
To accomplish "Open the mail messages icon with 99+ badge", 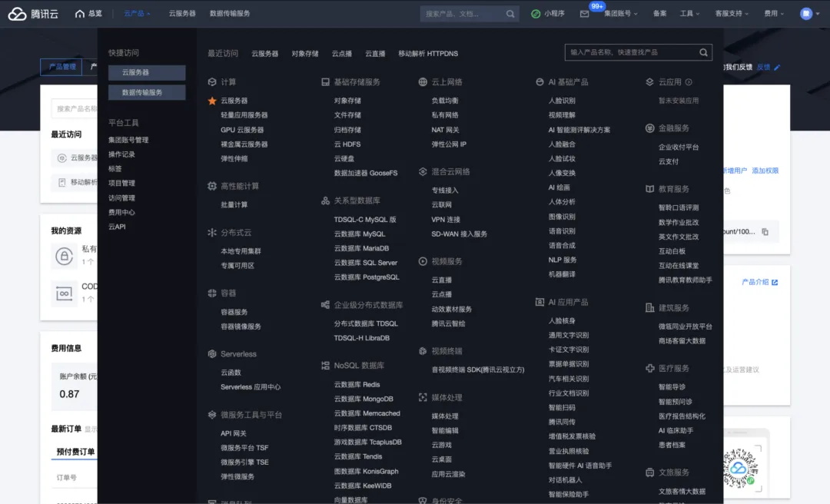I will (584, 14).
